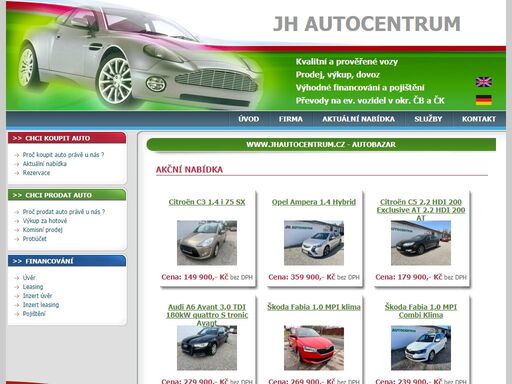Click the 'AKČNÍ NABÍDKA' heading
The height and width of the screenshot is (384, 512).
(189, 169)
